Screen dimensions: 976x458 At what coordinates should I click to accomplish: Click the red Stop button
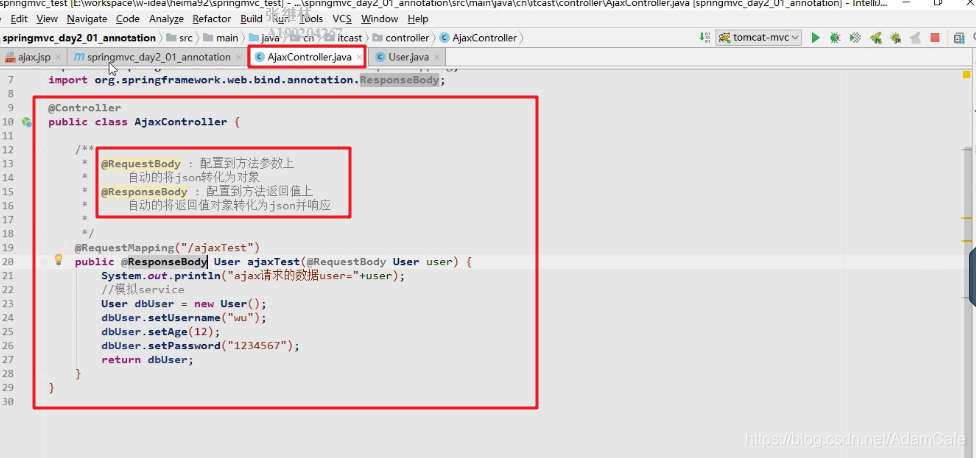[935, 38]
